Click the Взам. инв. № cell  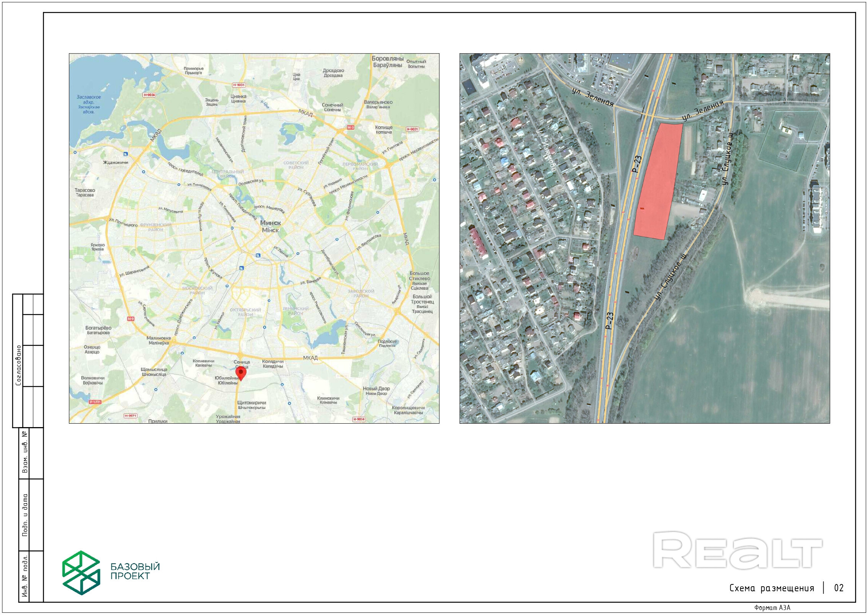[25, 452]
